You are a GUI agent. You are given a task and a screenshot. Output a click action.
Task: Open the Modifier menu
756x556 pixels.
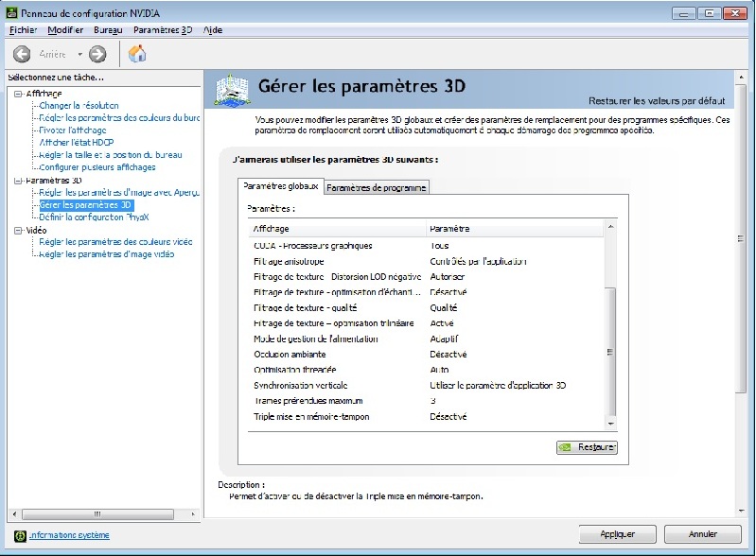click(x=65, y=30)
